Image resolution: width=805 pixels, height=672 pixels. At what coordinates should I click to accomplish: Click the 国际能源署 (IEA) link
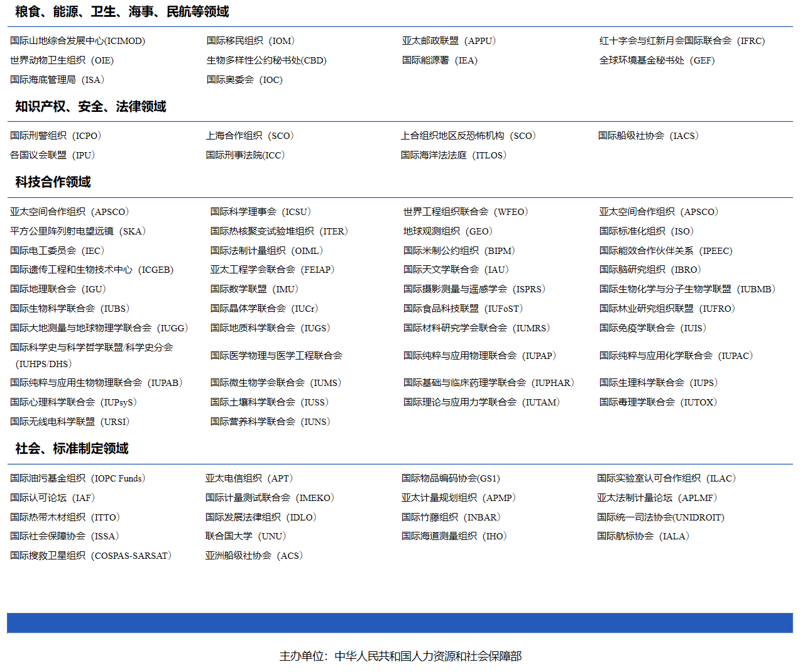click(440, 60)
